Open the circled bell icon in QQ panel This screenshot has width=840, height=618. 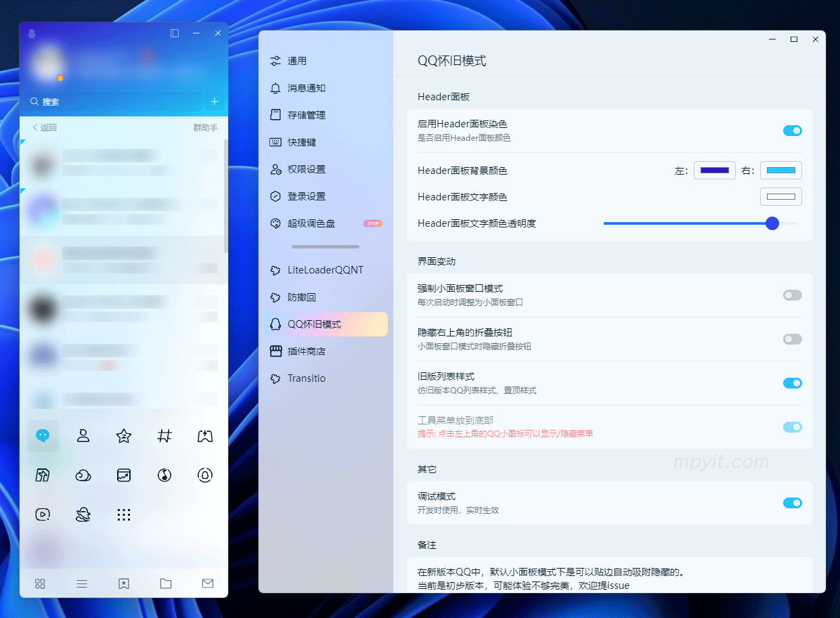[x=205, y=475]
